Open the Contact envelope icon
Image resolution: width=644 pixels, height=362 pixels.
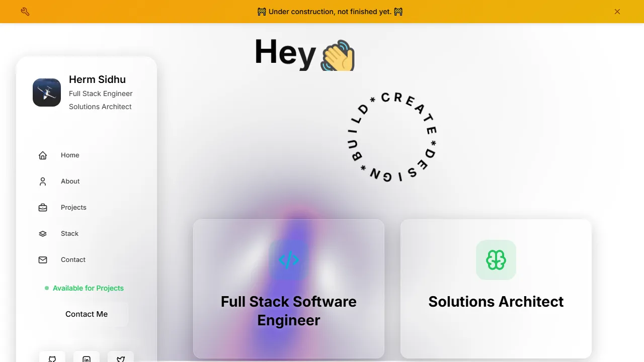pyautogui.click(x=43, y=260)
